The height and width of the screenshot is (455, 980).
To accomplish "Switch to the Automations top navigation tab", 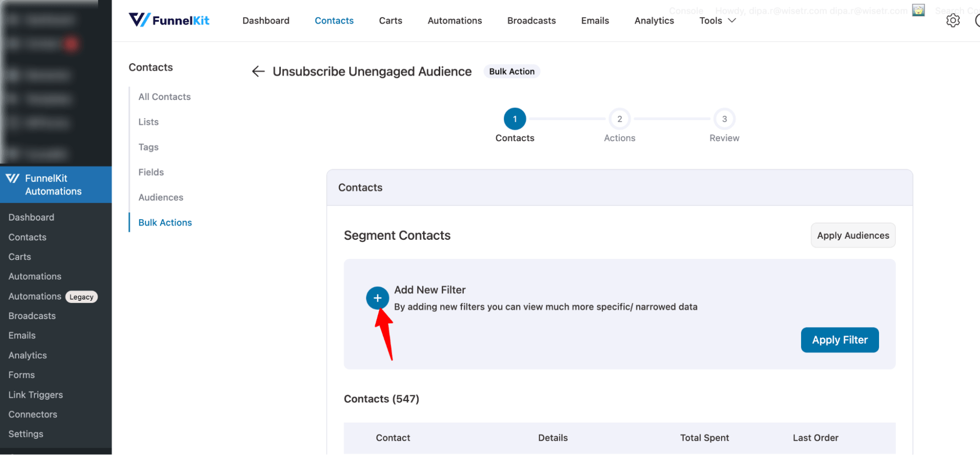I will click(x=454, y=21).
